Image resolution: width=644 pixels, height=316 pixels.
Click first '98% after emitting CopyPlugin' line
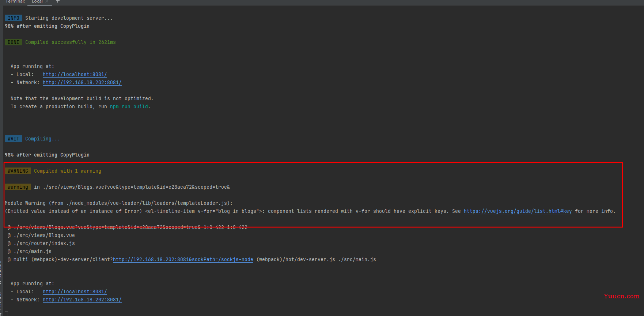(47, 26)
